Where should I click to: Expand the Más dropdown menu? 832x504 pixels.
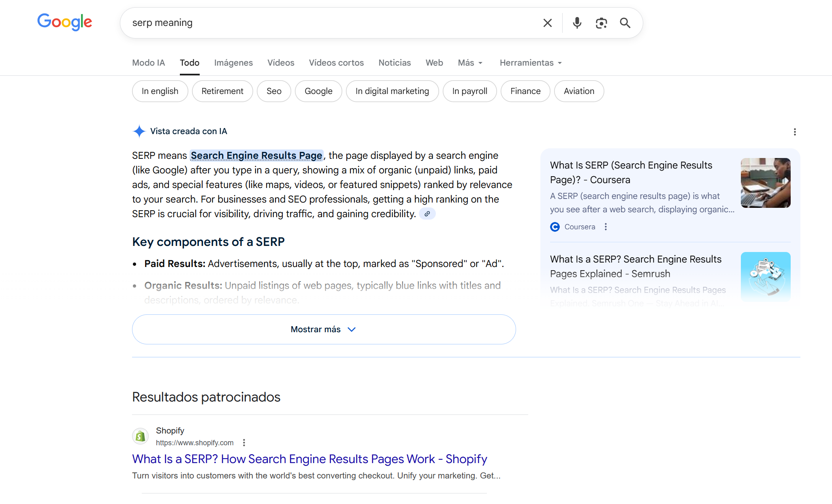pyautogui.click(x=470, y=63)
